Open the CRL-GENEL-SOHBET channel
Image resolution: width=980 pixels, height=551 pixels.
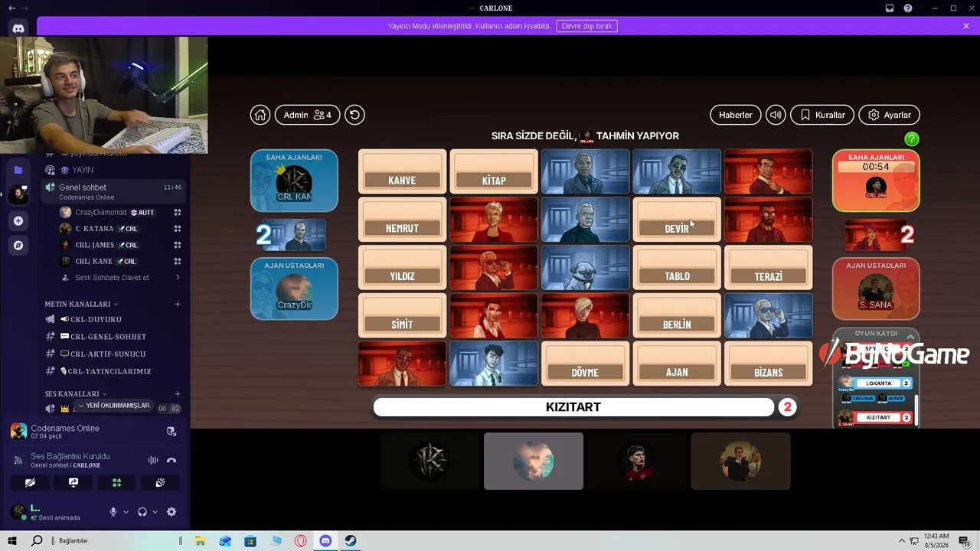(113, 337)
